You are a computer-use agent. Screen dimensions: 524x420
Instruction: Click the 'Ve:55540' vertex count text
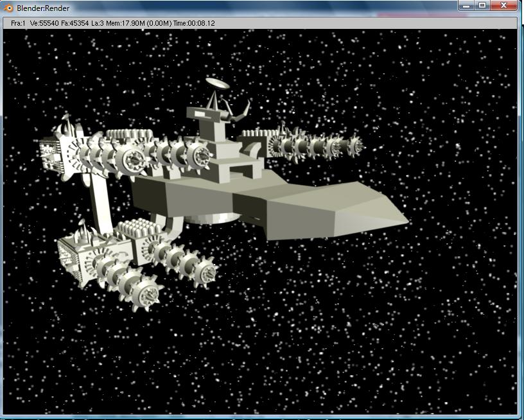tap(44, 23)
